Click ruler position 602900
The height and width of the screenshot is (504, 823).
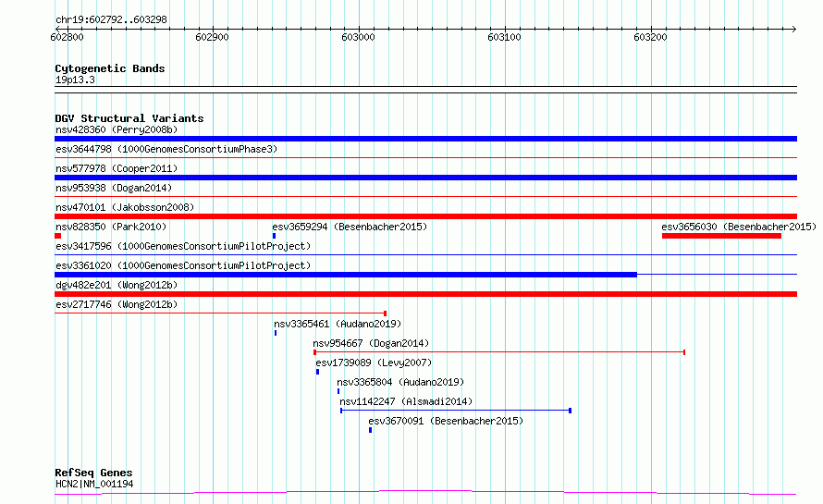(x=212, y=37)
